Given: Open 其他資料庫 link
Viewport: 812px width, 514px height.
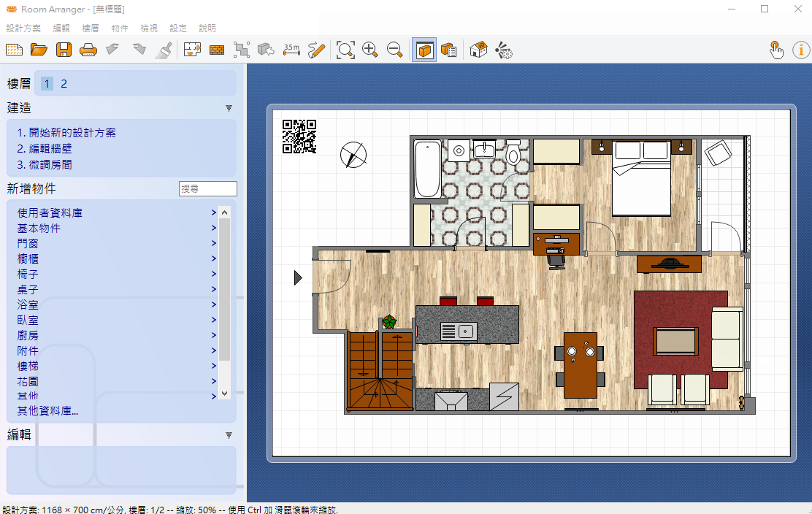Looking at the screenshot, I should [47, 411].
